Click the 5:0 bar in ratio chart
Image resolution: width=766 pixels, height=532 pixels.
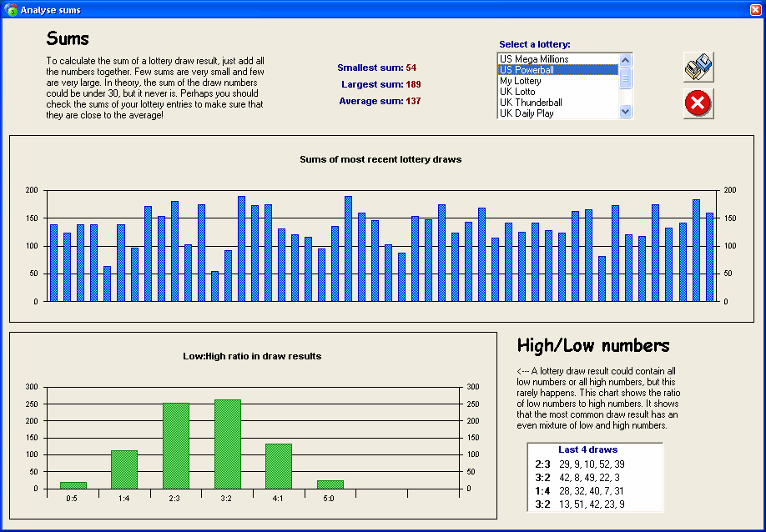[x=330, y=484]
